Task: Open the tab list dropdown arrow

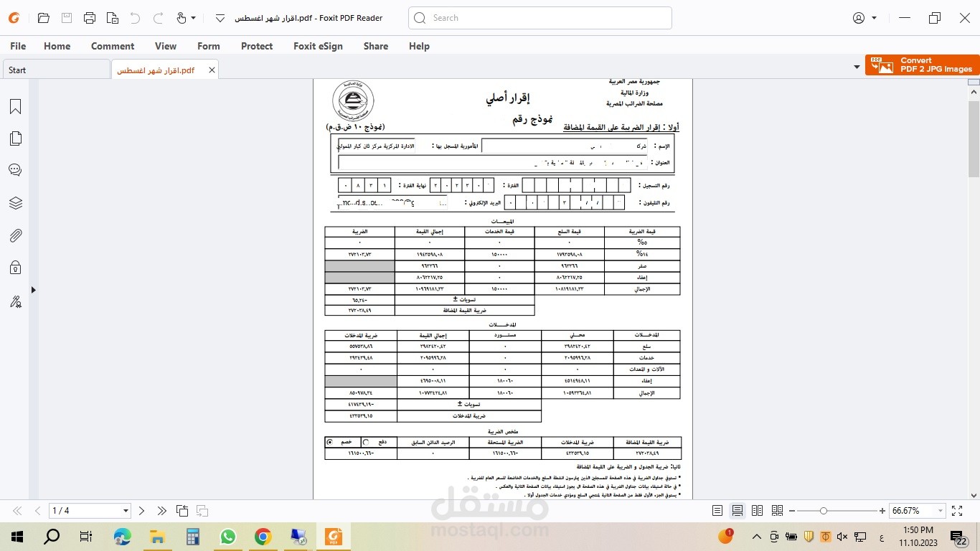Action: tap(857, 67)
